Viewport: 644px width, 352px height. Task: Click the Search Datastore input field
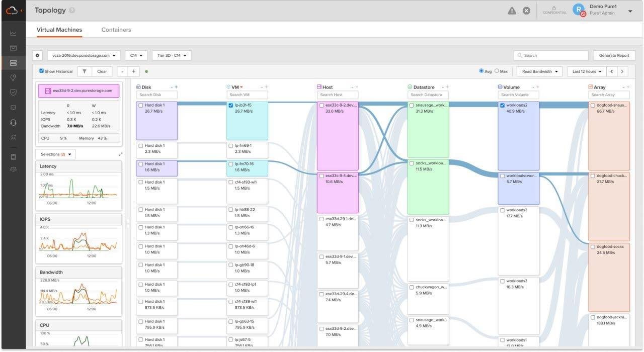point(428,95)
